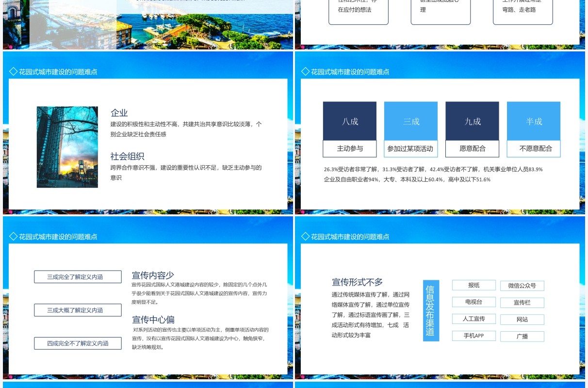The image size is (588, 388).
Task: Select the paragraph starting 对系列活动的宣传也主要
Action: [x=200, y=338]
